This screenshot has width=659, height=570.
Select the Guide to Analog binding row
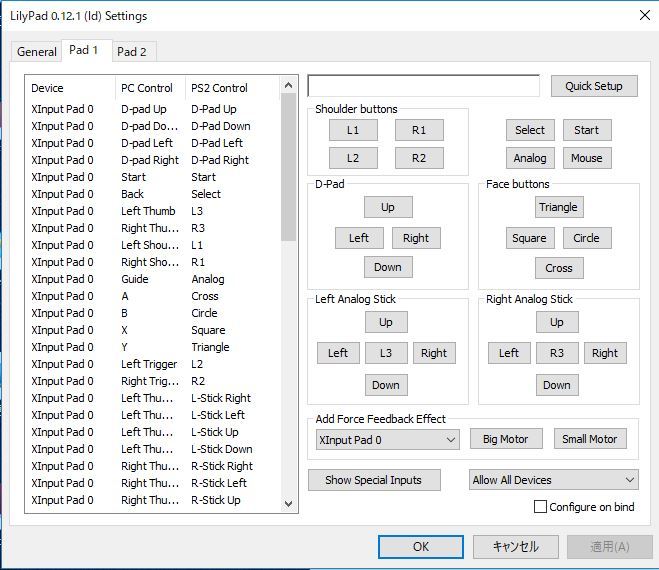tap(150, 279)
